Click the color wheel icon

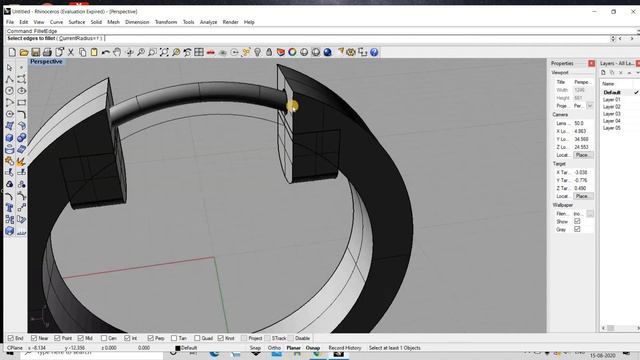(x=292, y=52)
